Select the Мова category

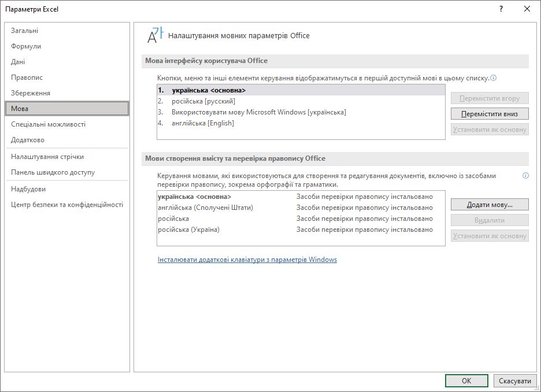[67, 108]
